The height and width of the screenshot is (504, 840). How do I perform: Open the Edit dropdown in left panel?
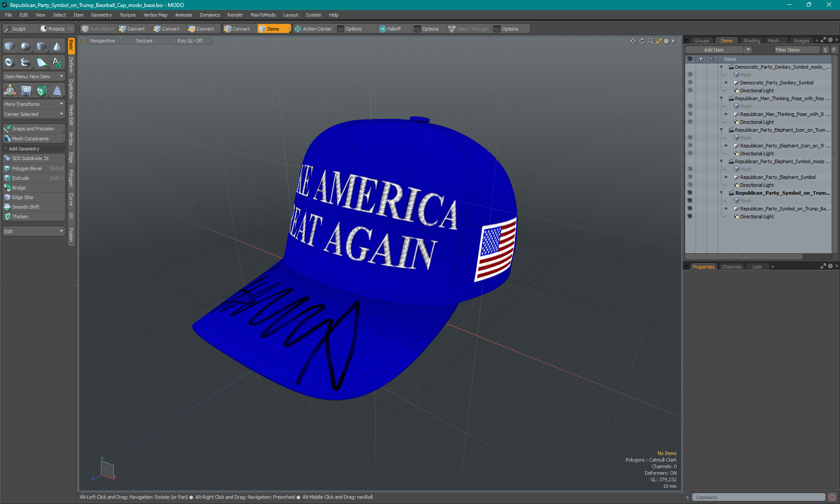(34, 231)
